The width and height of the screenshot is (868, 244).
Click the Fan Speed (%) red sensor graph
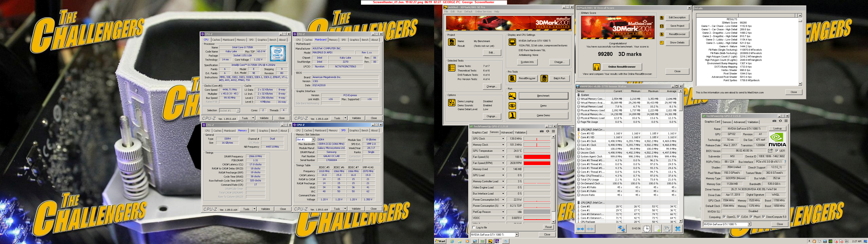pyautogui.click(x=537, y=157)
